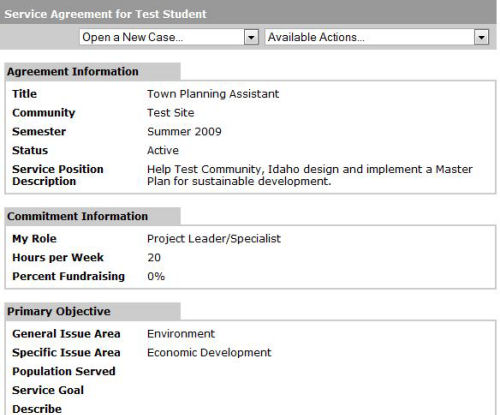The height and width of the screenshot is (415, 500).
Task: Click the 'Population Served' label
Action: pos(64,371)
